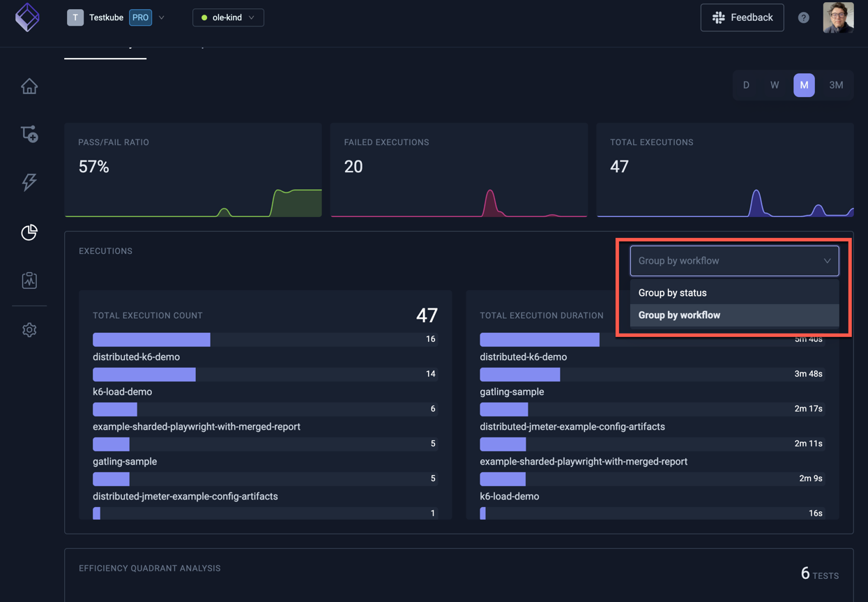Click the Pass/Fail Ratio 57% card
The image size is (868, 602).
click(x=193, y=170)
